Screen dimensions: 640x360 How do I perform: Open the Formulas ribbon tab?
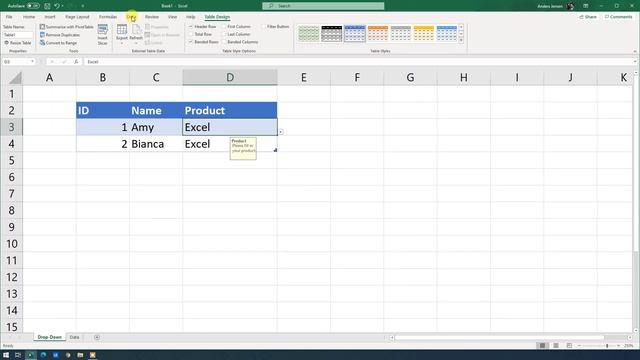pos(108,17)
